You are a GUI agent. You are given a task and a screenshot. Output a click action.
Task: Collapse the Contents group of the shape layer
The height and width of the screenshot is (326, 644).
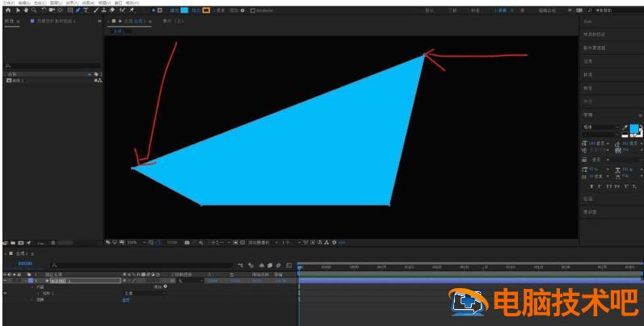click(x=32, y=287)
